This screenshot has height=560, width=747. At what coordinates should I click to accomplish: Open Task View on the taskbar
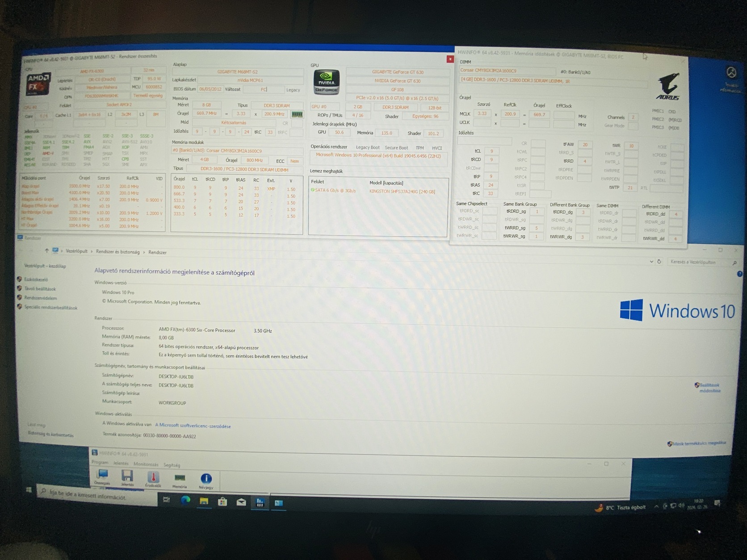click(x=166, y=500)
